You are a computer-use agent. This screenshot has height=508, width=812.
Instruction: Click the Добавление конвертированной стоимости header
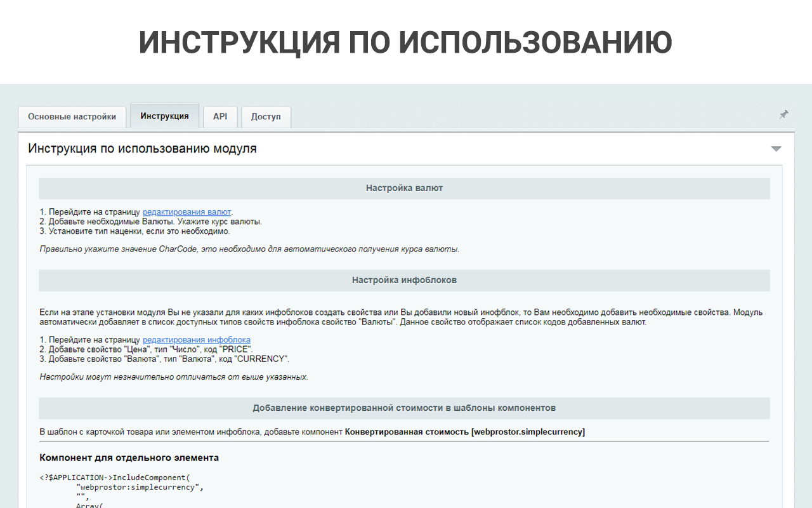tap(404, 408)
